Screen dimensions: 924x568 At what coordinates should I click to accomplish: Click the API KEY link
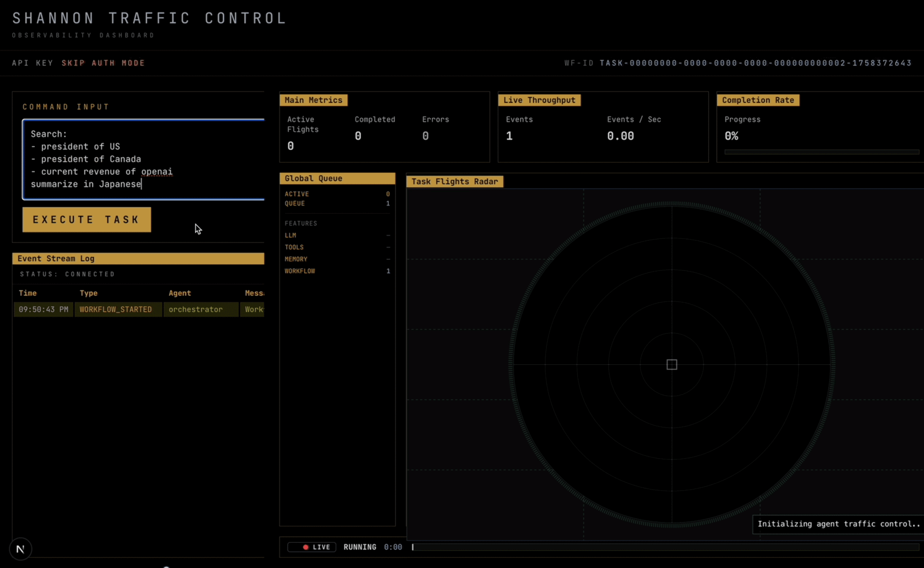[x=33, y=63]
